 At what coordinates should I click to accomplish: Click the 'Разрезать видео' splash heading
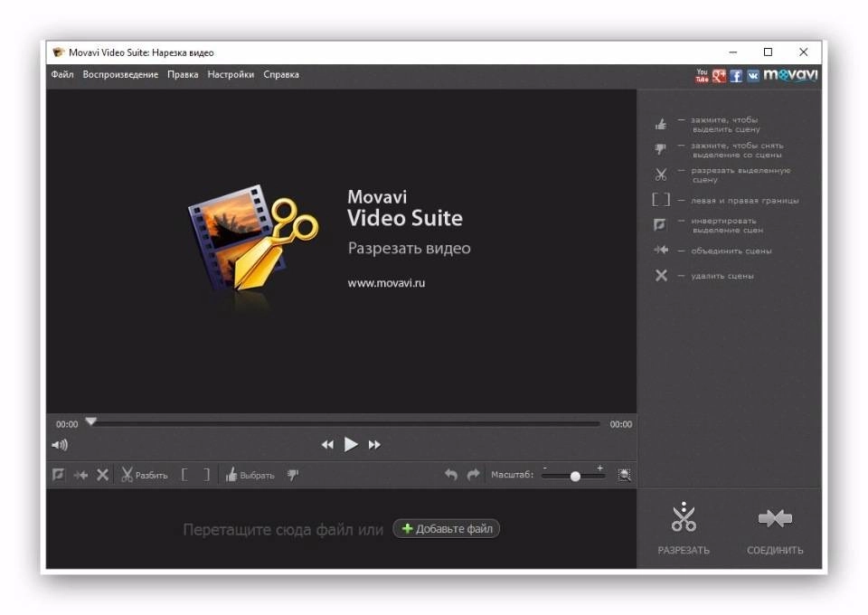409,248
